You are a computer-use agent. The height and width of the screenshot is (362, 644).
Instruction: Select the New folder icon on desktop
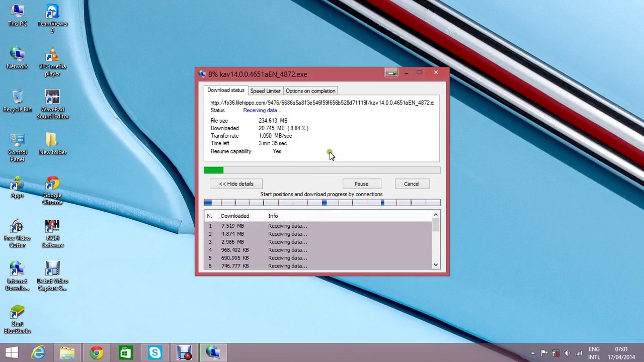click(x=52, y=144)
